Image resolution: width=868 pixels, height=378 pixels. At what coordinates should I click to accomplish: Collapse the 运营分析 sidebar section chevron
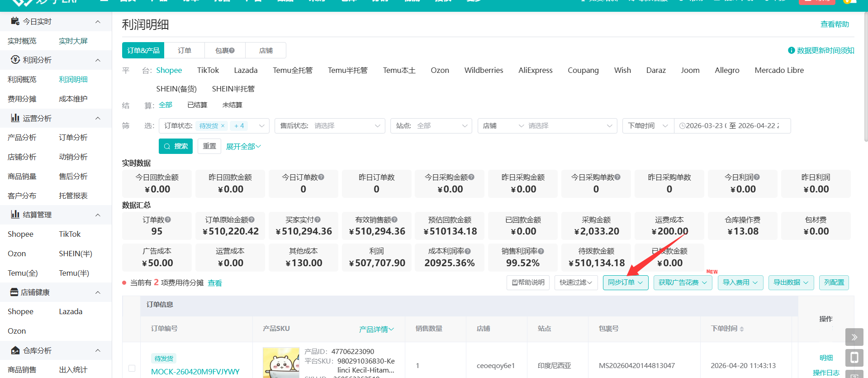(98, 118)
